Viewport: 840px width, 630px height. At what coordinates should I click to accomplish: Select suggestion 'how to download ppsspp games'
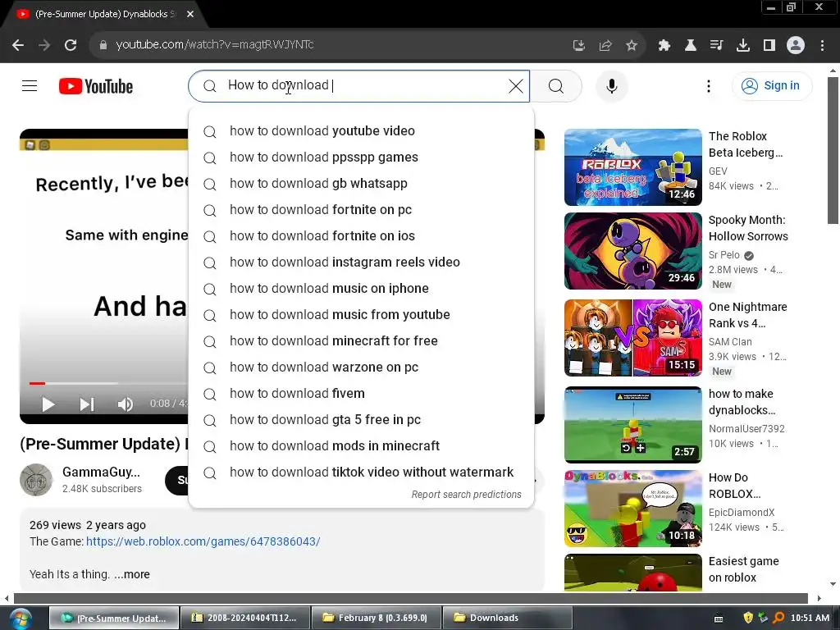coord(361,157)
